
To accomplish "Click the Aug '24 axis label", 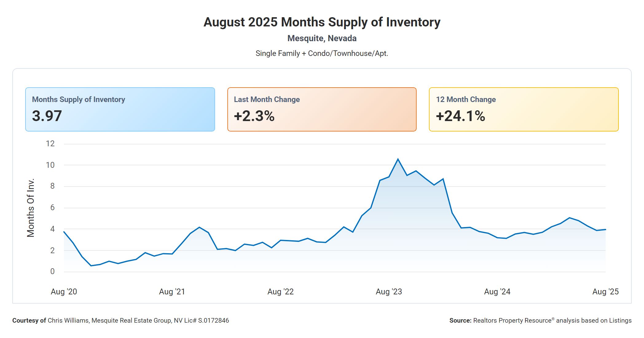I will (497, 292).
